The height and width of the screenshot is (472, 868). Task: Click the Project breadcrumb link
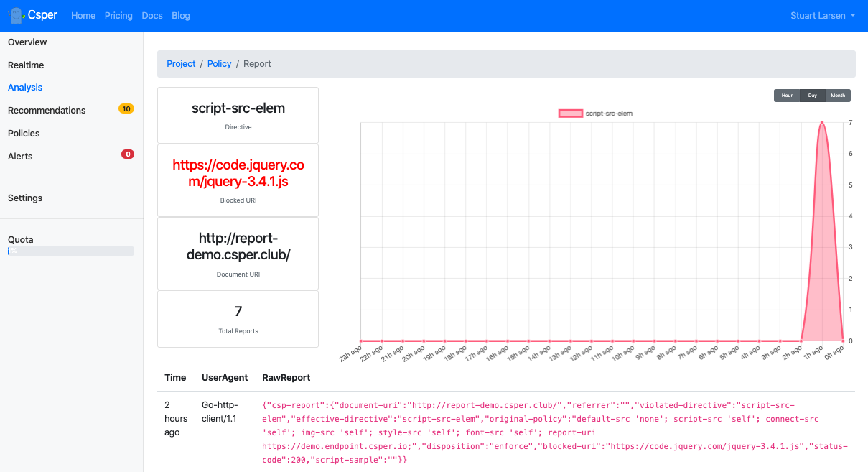[x=181, y=64]
